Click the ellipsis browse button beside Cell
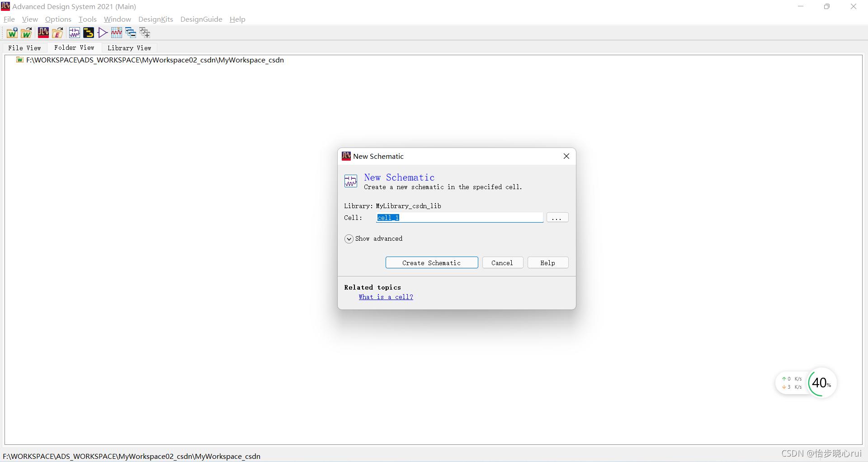Viewport: 868px width, 462px height. [x=557, y=218]
